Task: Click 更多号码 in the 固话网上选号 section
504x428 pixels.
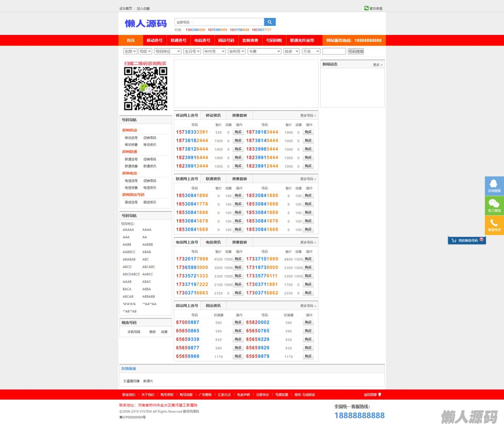Action: click(308, 306)
